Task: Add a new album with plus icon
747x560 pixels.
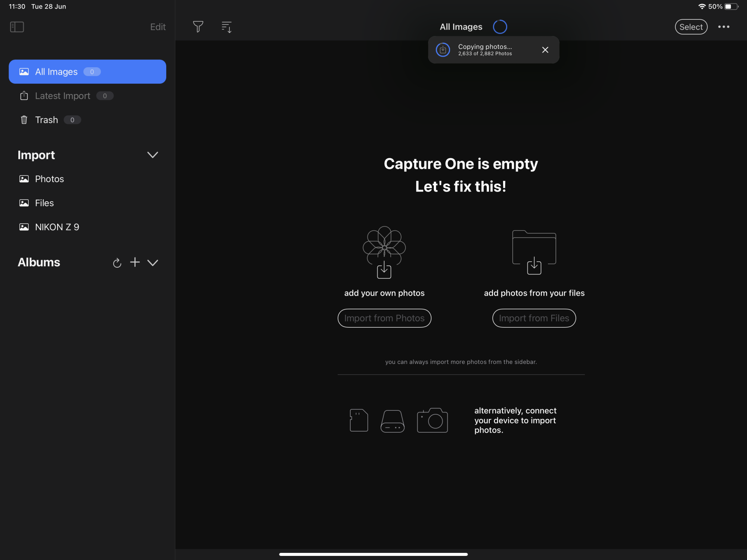Action: 135,262
